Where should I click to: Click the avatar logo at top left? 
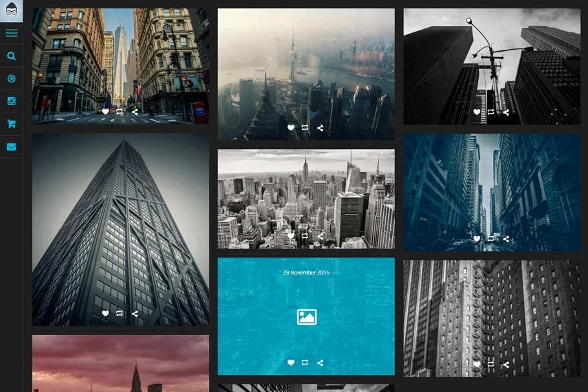11,11
